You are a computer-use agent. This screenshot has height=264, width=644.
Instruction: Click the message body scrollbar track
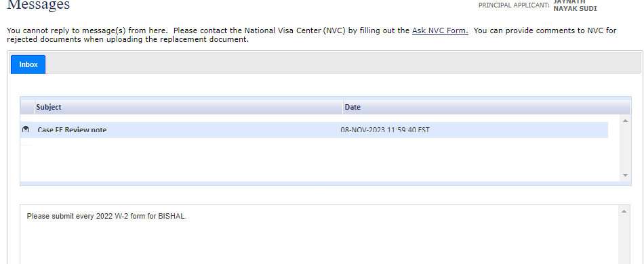click(624, 240)
